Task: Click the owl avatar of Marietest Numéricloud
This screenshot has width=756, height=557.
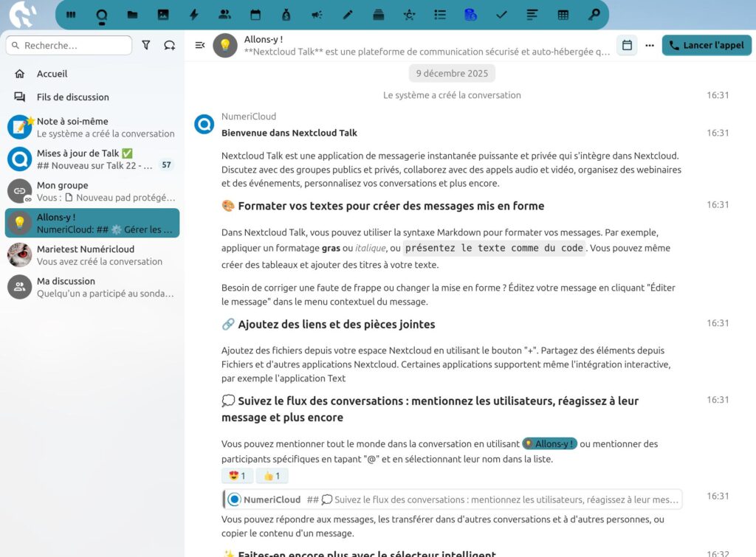Action: pyautogui.click(x=20, y=255)
